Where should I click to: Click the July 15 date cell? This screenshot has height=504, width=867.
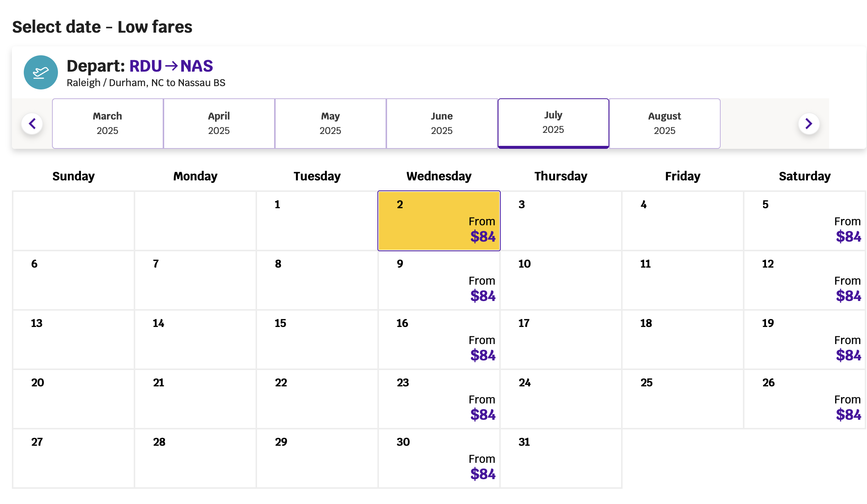pyautogui.click(x=317, y=340)
